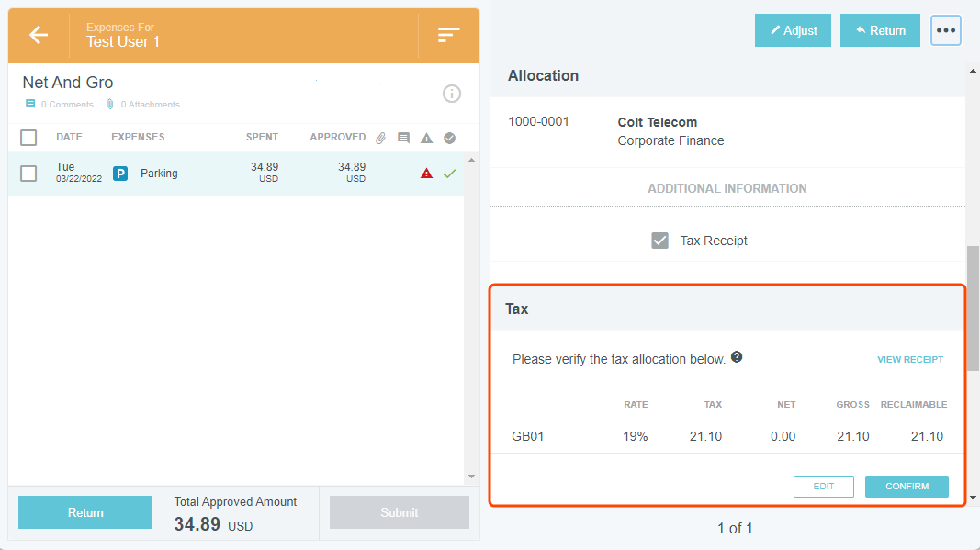Open the three-dots more options menu
The height and width of the screenshot is (550, 980).
pos(945,30)
